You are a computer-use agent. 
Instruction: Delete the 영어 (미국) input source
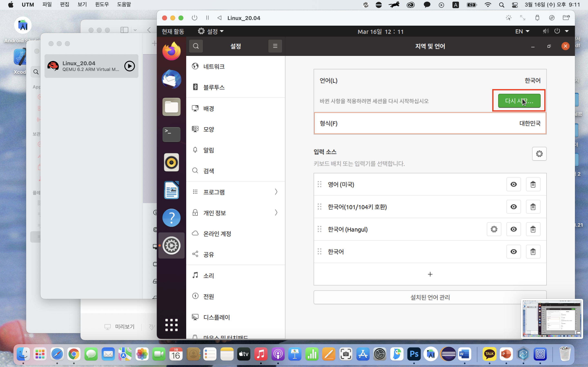point(533,184)
